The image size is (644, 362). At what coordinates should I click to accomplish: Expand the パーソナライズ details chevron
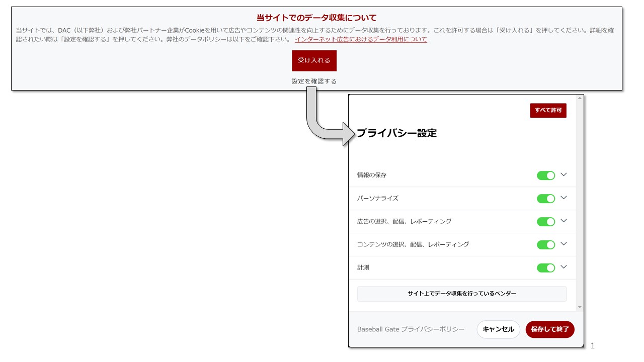click(563, 198)
